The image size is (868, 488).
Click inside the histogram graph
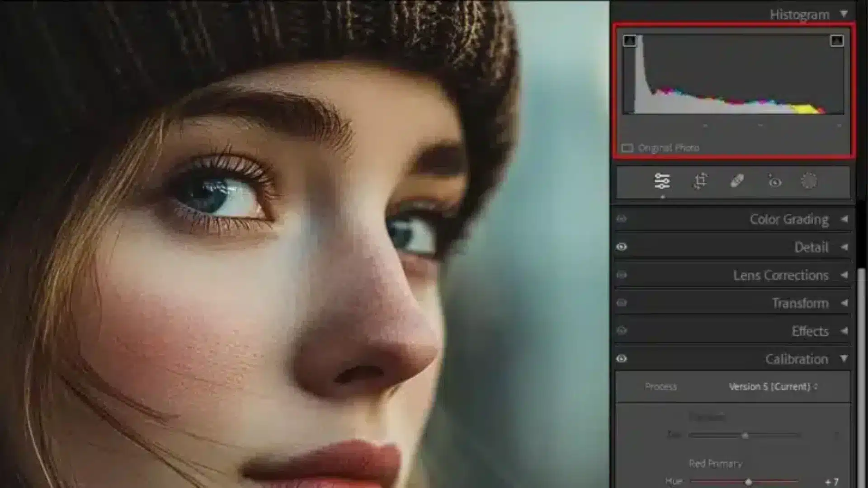click(x=733, y=75)
